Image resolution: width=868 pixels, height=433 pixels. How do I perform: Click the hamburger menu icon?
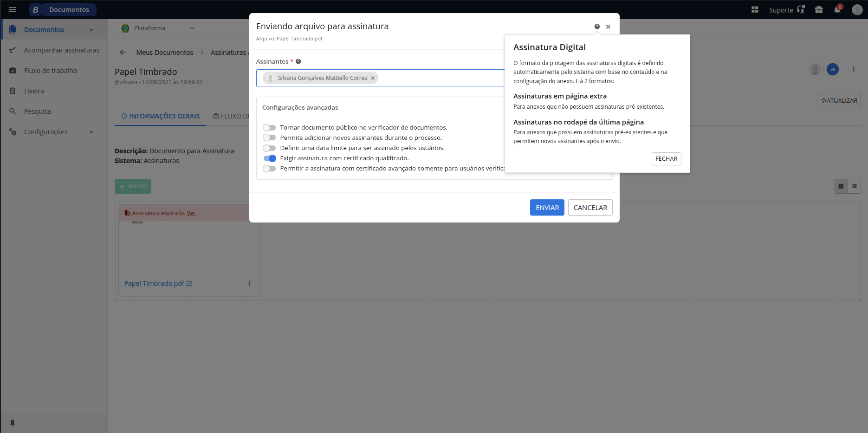coord(13,10)
